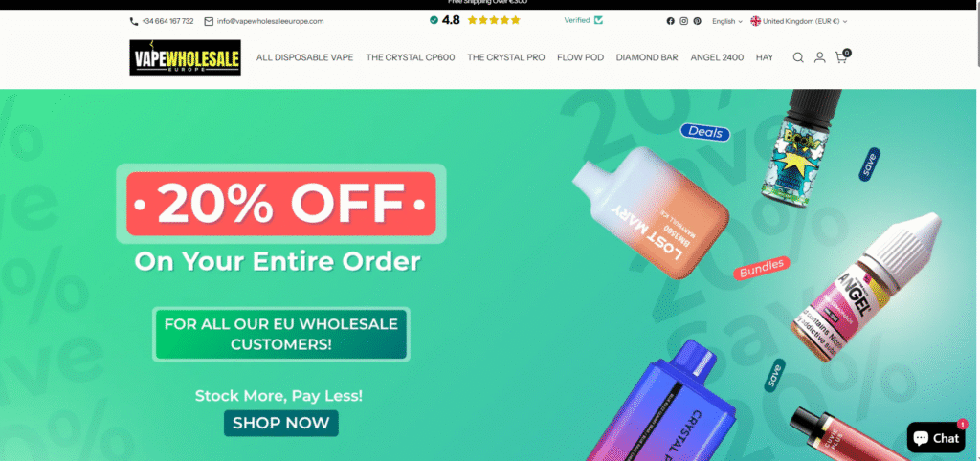Click the phone icon next to number
The image size is (980, 461).
[134, 21]
